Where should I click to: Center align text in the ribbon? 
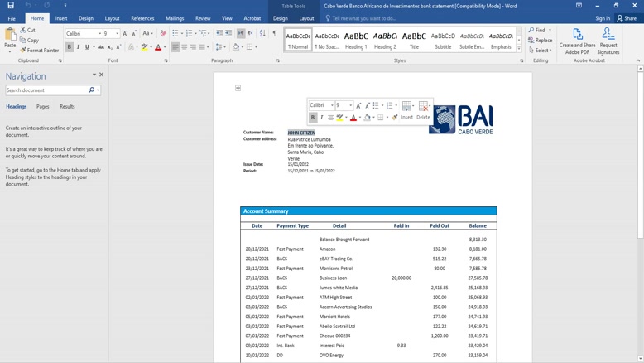point(185,47)
